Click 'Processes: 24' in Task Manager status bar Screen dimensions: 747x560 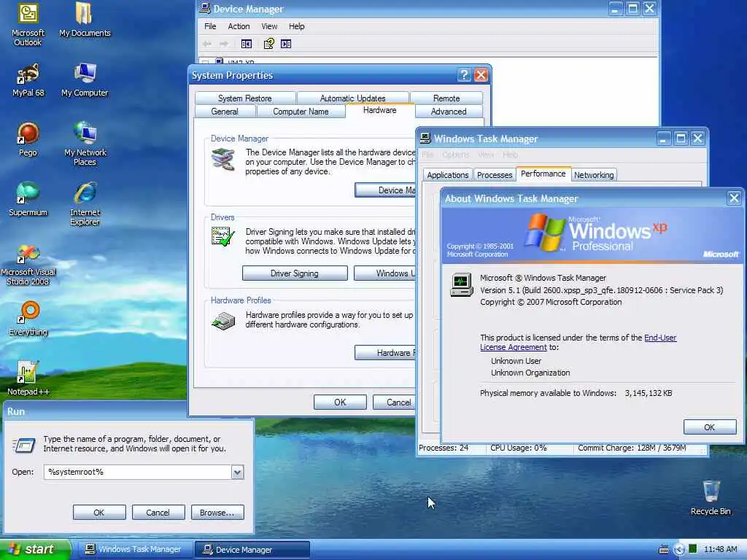click(x=444, y=448)
